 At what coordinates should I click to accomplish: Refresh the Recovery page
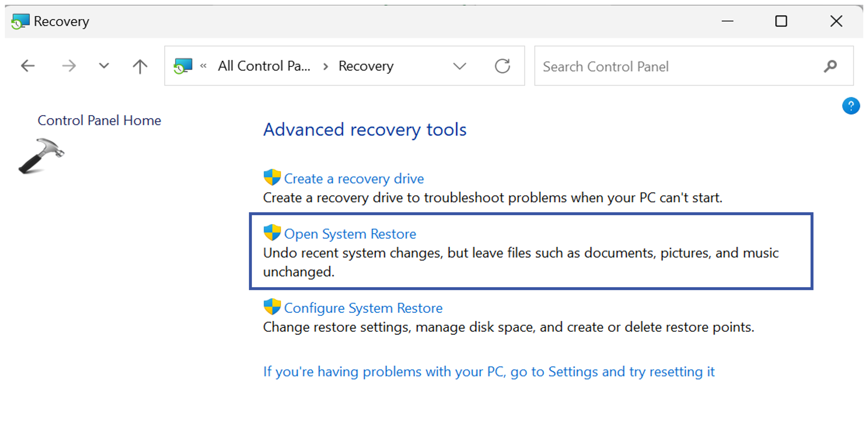click(x=502, y=66)
